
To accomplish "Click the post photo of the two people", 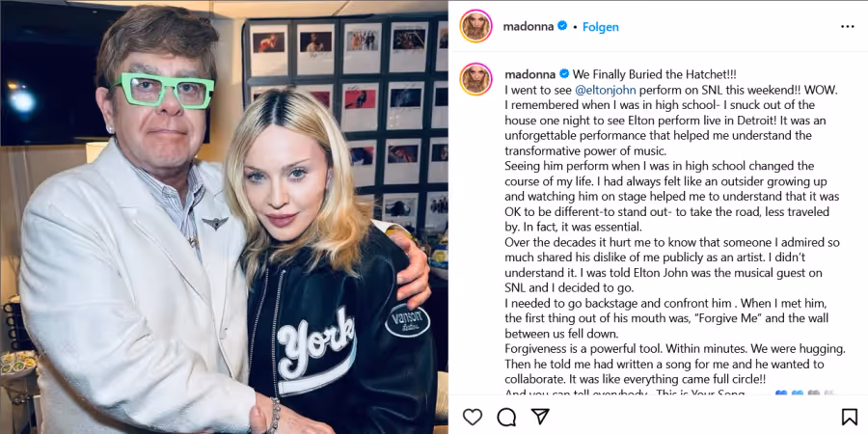I will click(x=224, y=217).
